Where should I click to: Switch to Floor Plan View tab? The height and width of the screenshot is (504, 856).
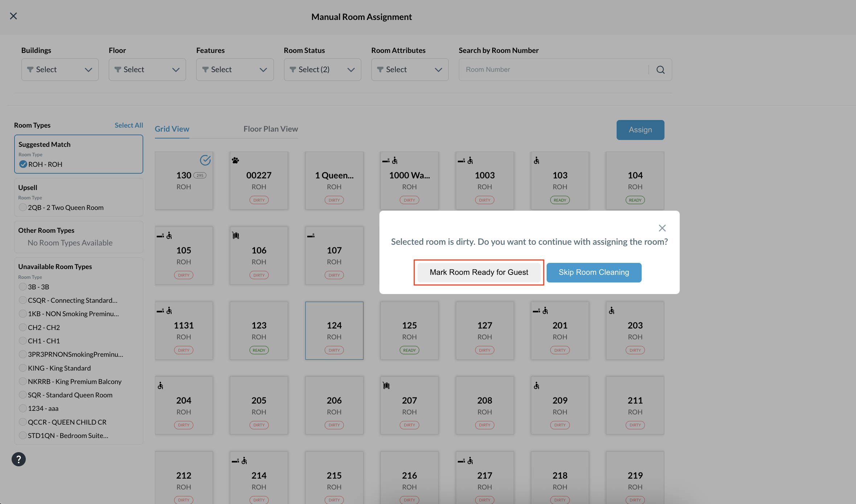[271, 129]
